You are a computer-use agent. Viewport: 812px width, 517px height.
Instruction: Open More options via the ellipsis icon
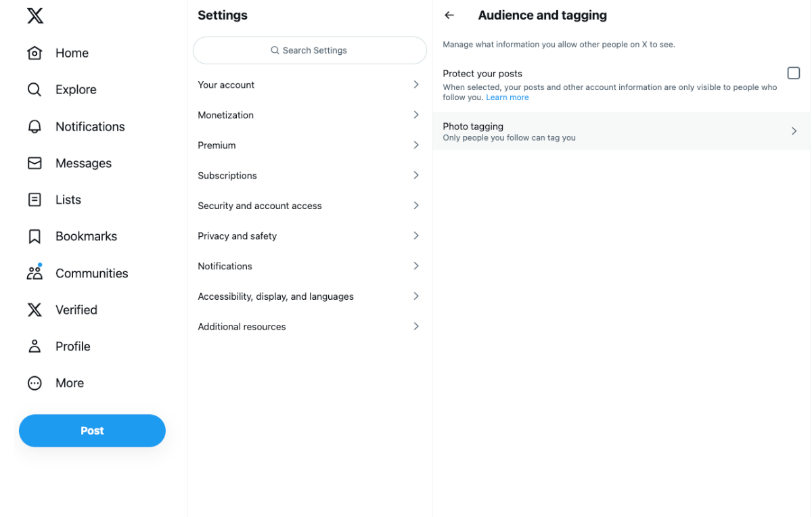[x=35, y=382]
